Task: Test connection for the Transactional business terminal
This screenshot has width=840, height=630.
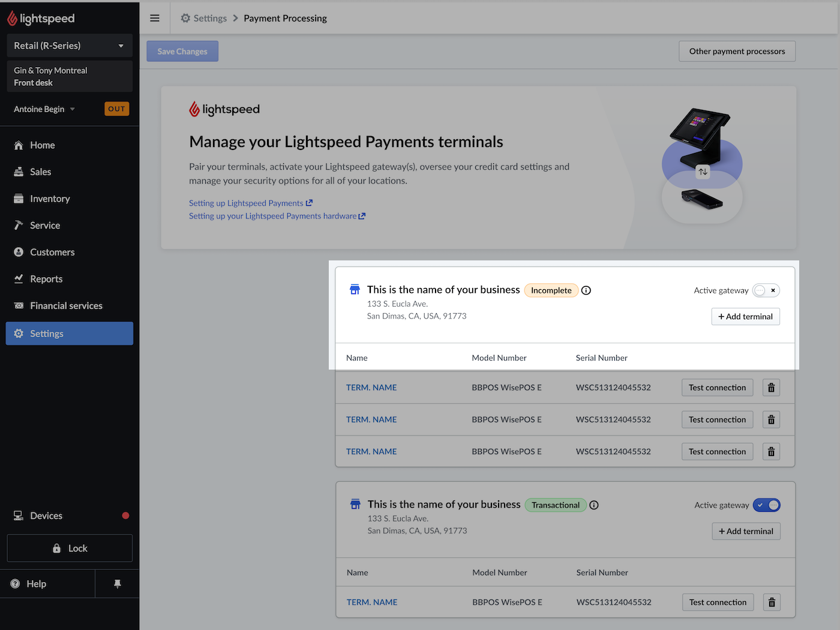Action: click(718, 602)
